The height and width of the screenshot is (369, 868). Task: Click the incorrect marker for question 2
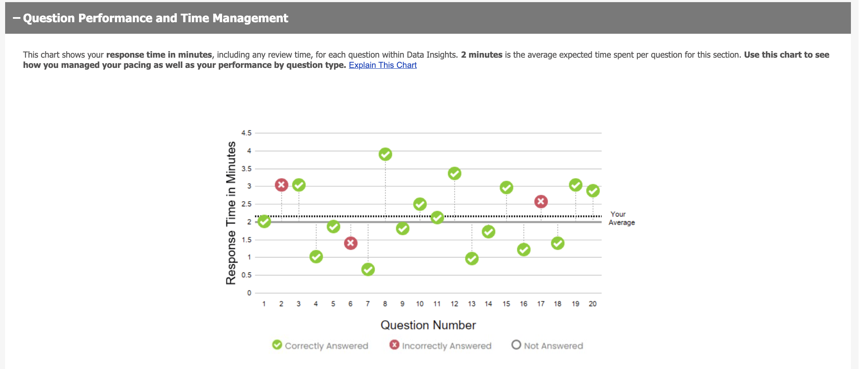(281, 185)
